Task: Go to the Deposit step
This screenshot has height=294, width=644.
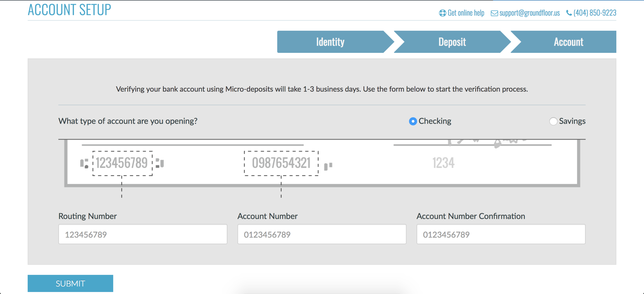Action: pos(452,42)
